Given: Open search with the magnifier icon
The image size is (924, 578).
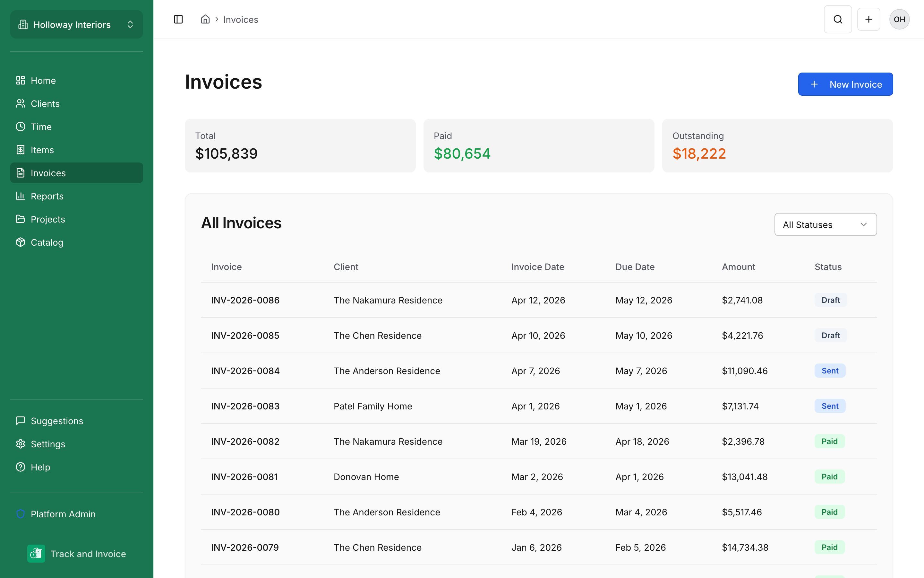Looking at the screenshot, I should pos(838,20).
